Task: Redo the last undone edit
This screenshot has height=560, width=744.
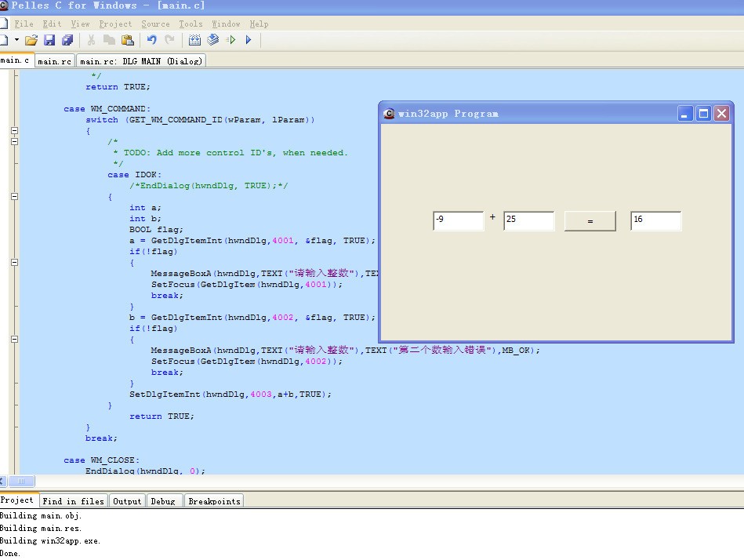Action: tap(169, 40)
